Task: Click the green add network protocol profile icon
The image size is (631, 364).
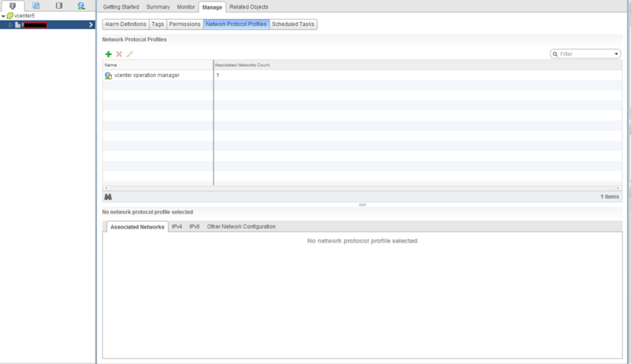Action: click(x=108, y=54)
